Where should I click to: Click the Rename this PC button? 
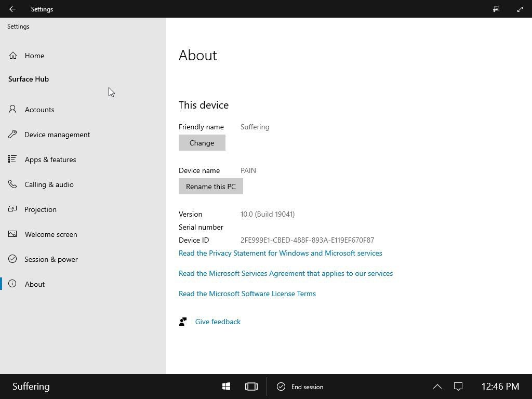click(211, 187)
